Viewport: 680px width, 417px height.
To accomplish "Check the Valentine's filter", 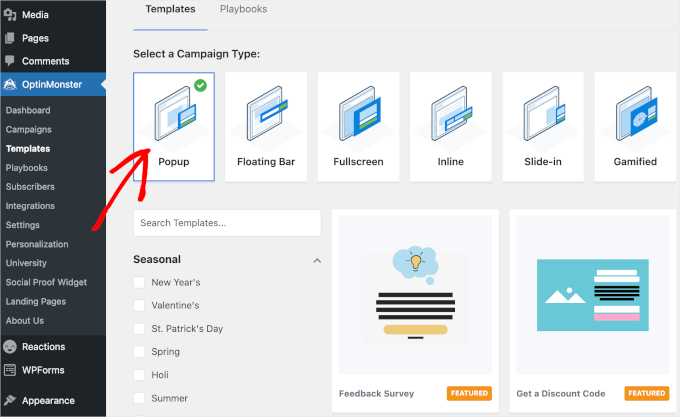I will 139,306.
